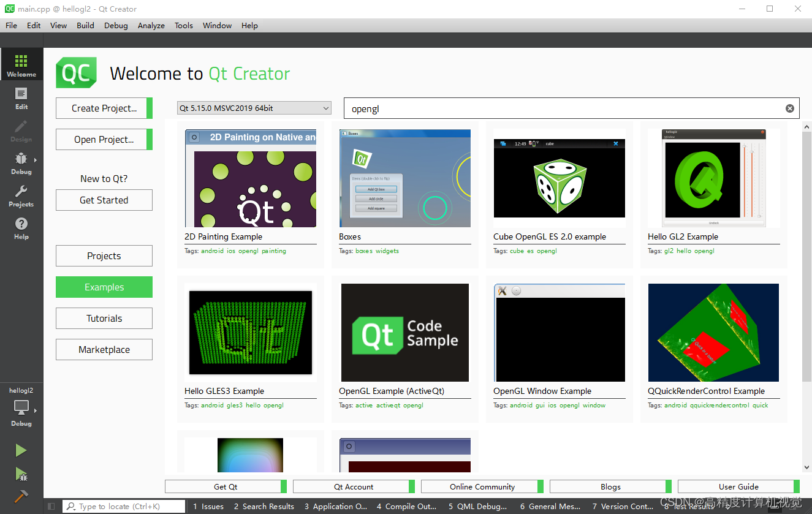Open the Build menu
This screenshot has height=514, width=812.
(85, 25)
